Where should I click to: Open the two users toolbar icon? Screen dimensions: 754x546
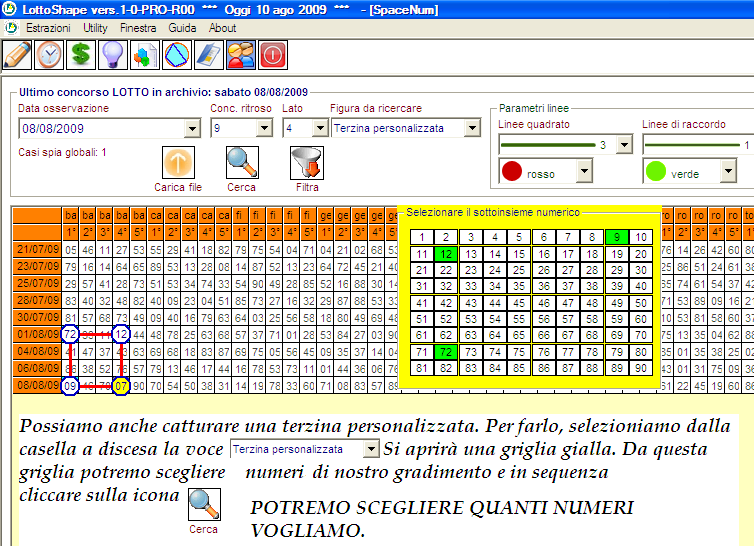coord(241,55)
